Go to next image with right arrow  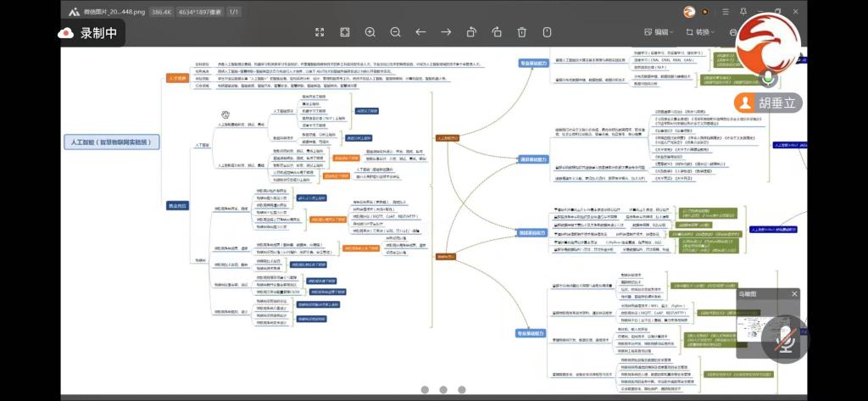click(x=446, y=32)
